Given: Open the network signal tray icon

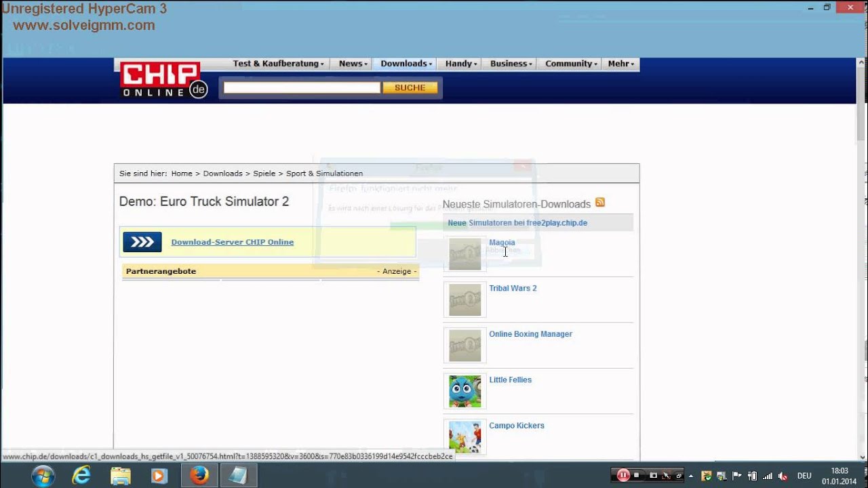Looking at the screenshot, I should click(768, 476).
